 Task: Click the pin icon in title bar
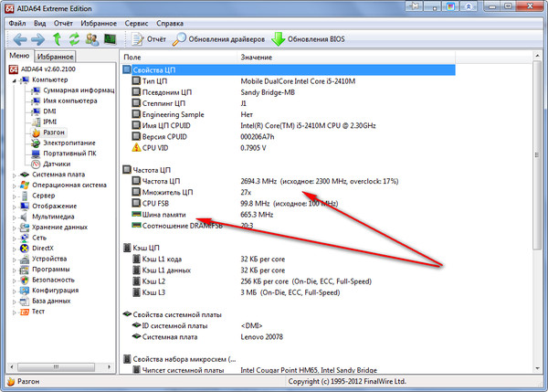414,5
